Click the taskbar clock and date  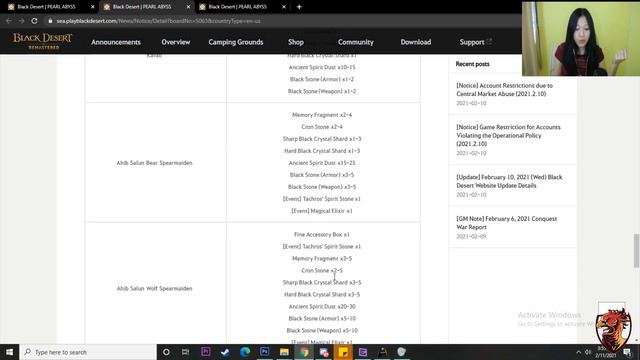coord(606,352)
